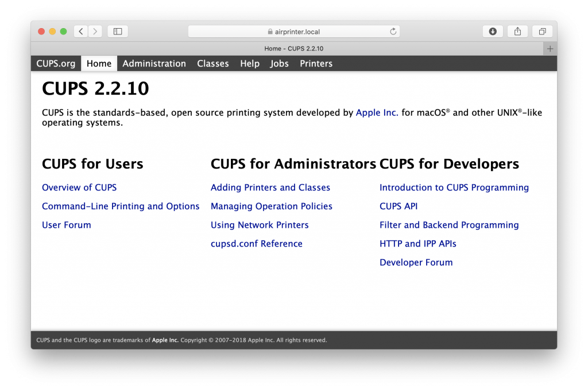Screen dimensions: 588x390
Task: Open the HTTP and IPP APIs link
Action: click(x=418, y=244)
